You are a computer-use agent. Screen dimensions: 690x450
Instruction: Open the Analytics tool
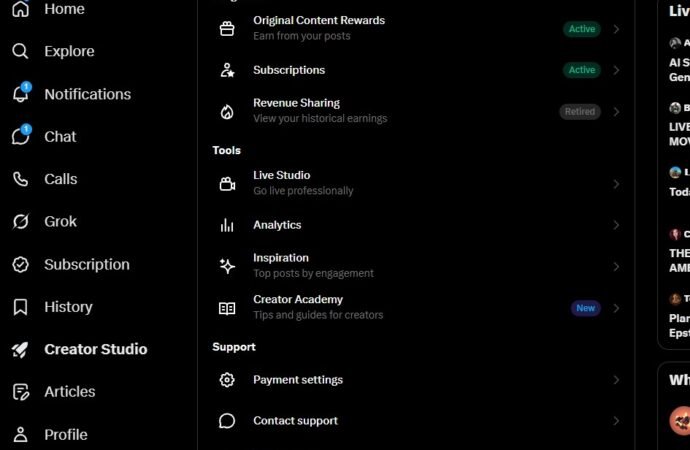coord(416,225)
